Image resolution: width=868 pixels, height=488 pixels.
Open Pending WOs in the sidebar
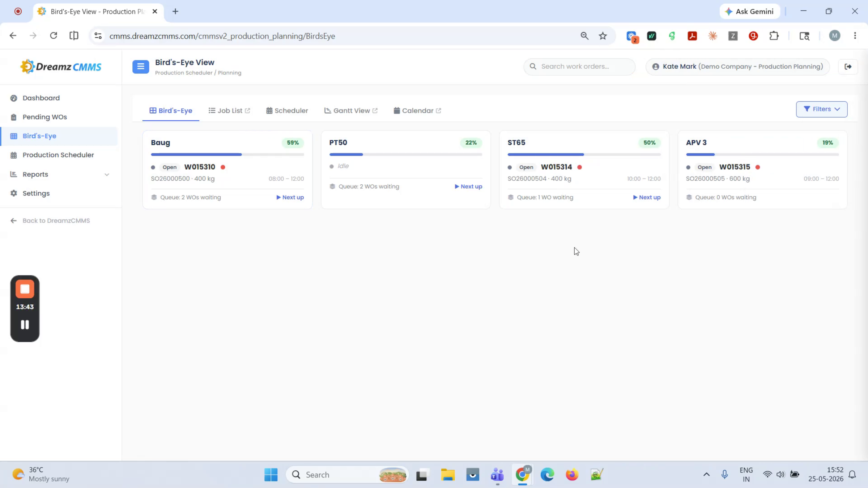click(44, 117)
